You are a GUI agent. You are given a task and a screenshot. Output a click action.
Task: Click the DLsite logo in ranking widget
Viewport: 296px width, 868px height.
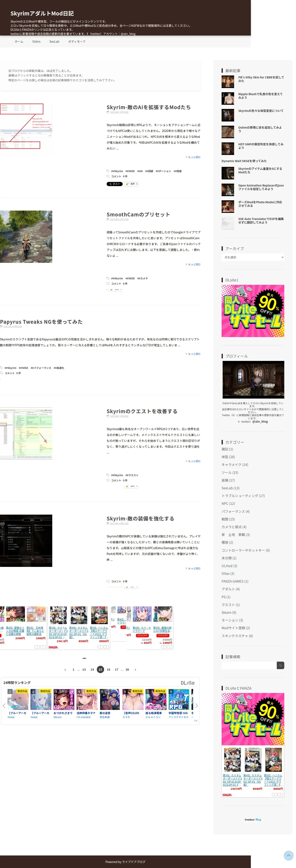click(188, 683)
